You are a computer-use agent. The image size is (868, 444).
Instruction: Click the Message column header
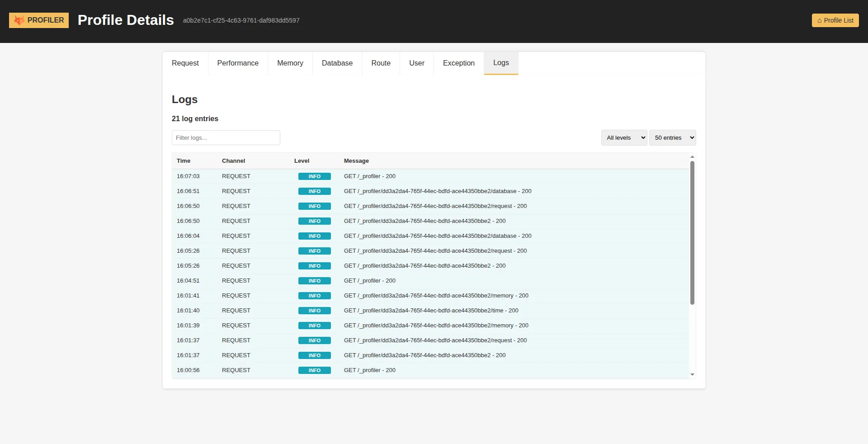[356, 161]
